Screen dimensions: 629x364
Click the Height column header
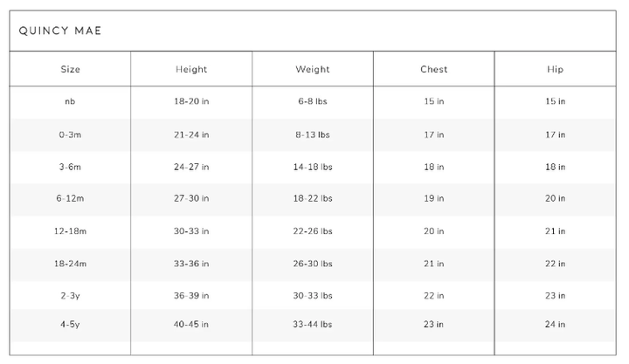point(191,69)
